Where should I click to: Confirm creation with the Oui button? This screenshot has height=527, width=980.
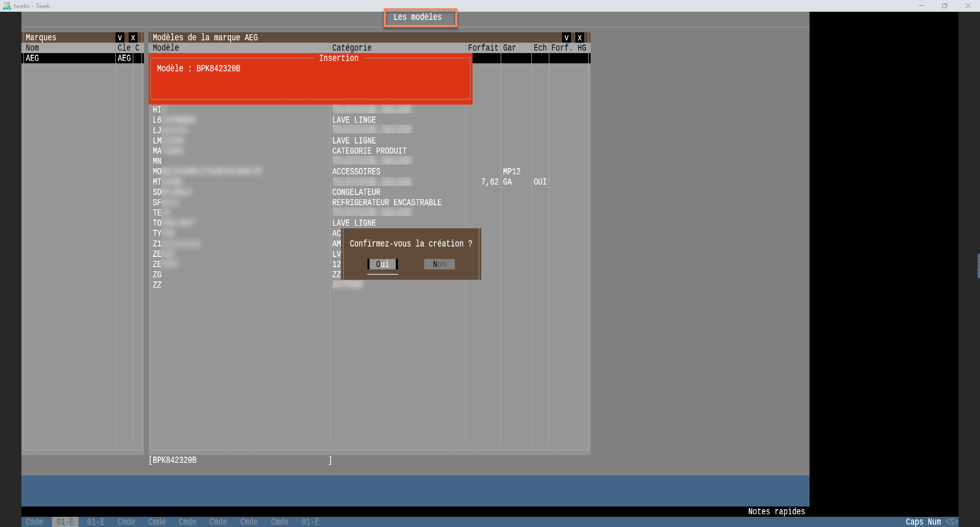coord(382,264)
